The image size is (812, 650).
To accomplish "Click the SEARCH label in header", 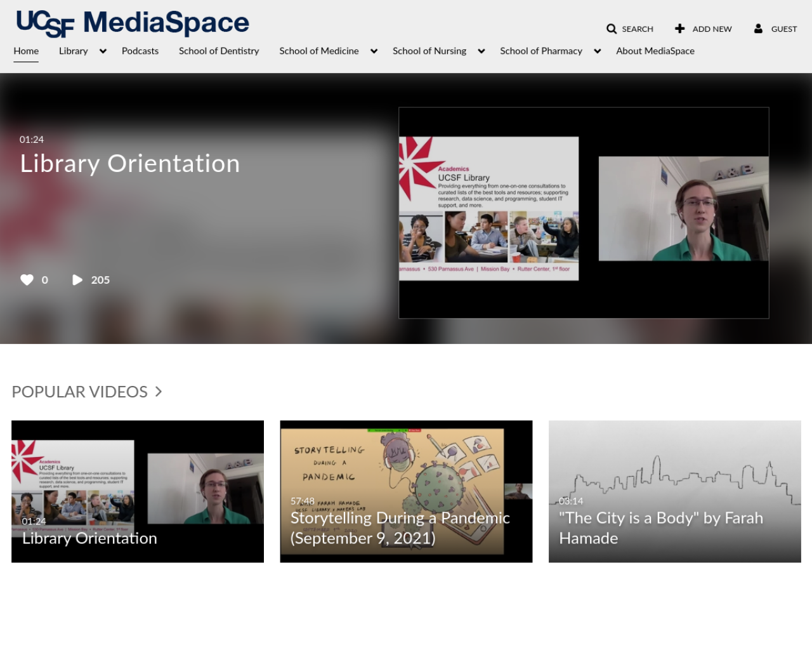I will [x=638, y=29].
